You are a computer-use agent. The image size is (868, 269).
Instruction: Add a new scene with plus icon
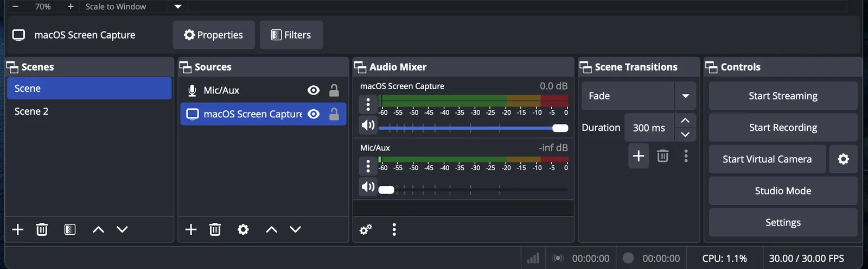(x=18, y=229)
